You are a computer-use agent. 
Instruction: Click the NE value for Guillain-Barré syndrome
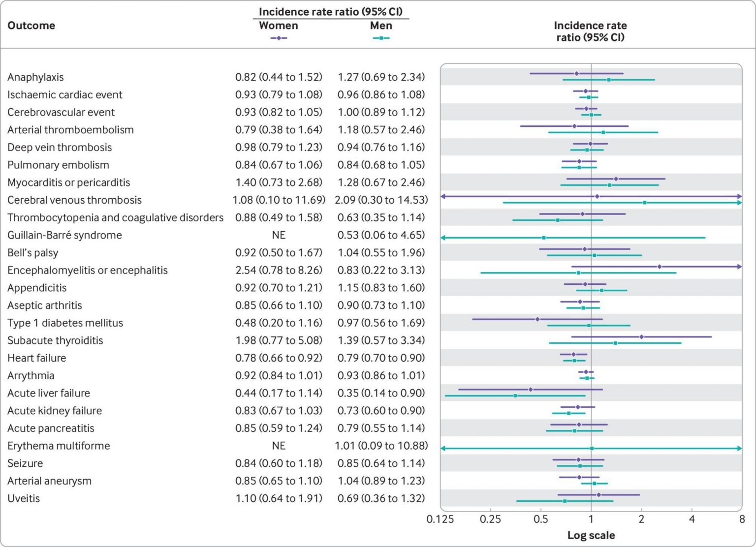pos(279,235)
